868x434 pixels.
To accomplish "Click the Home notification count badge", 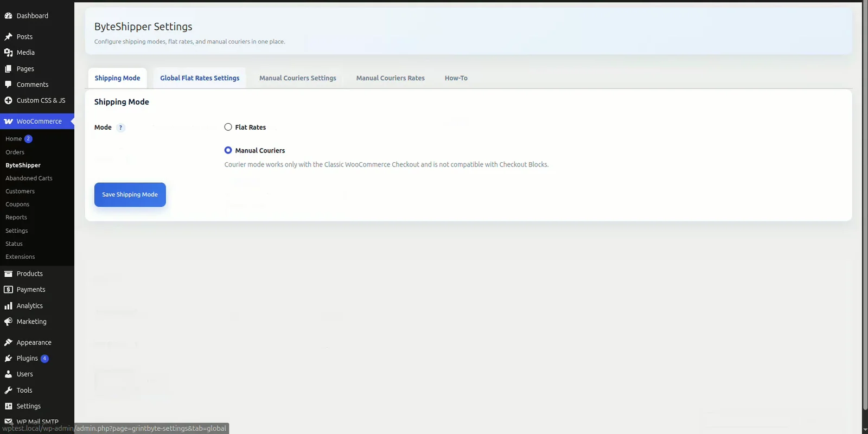I will [x=28, y=139].
